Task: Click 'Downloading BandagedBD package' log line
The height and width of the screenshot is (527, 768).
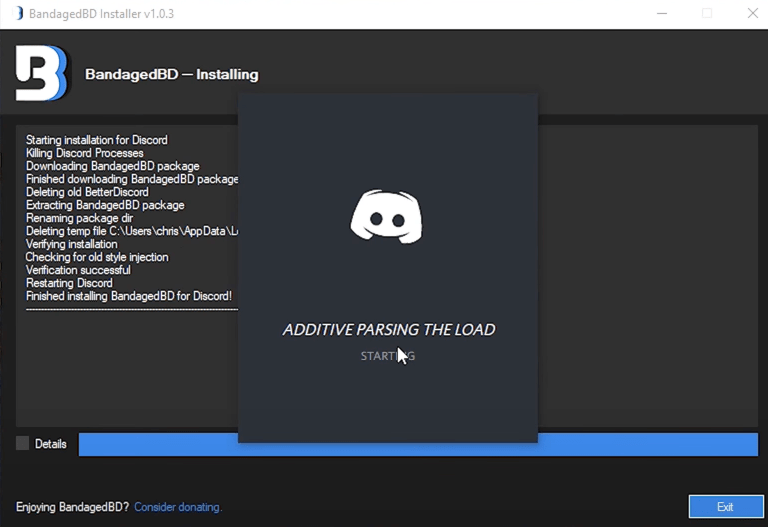Action: click(113, 166)
